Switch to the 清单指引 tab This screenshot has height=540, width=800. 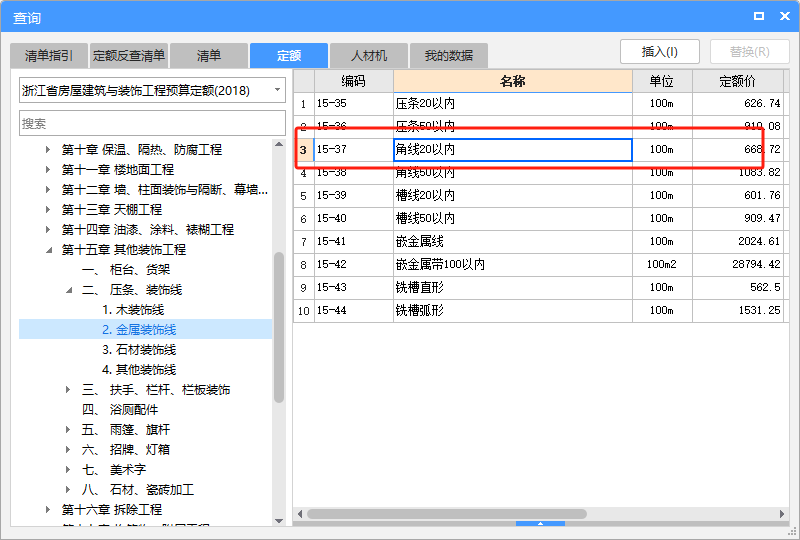[x=49, y=56]
